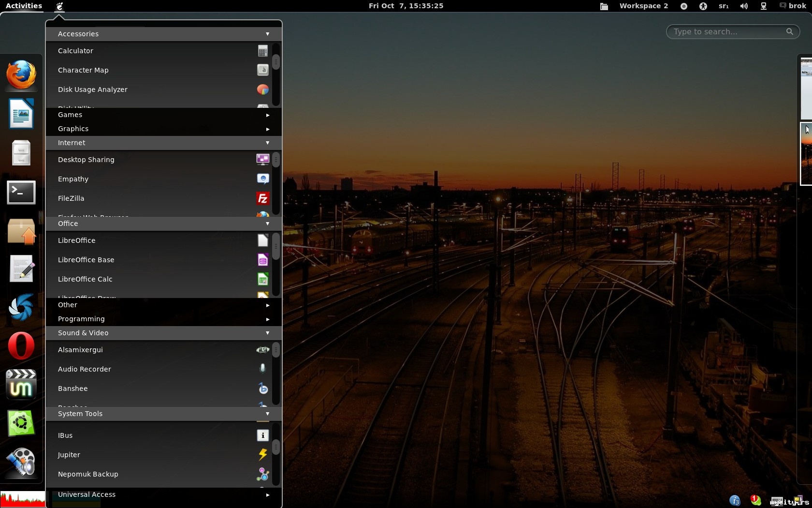Viewport: 812px width, 508px height.
Task: Click the Desktop Sharing icon
Action: tap(263, 159)
